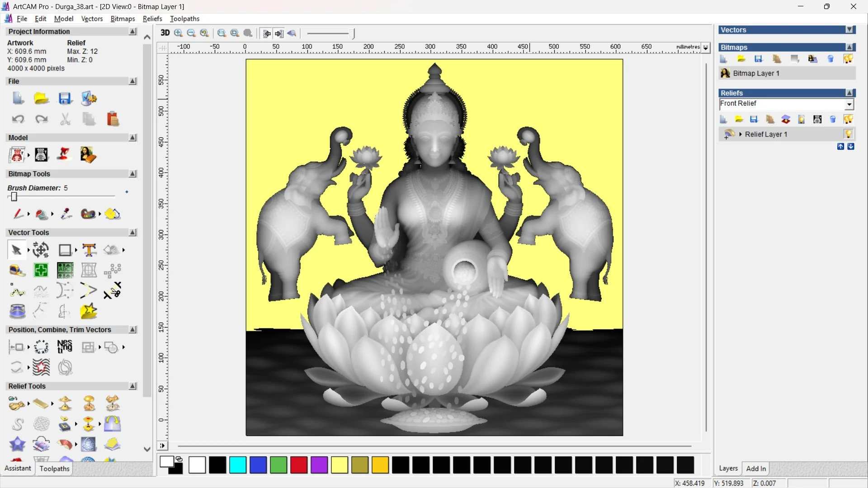The height and width of the screenshot is (488, 868).
Task: Click the Save icon in File panel
Action: [x=65, y=99]
